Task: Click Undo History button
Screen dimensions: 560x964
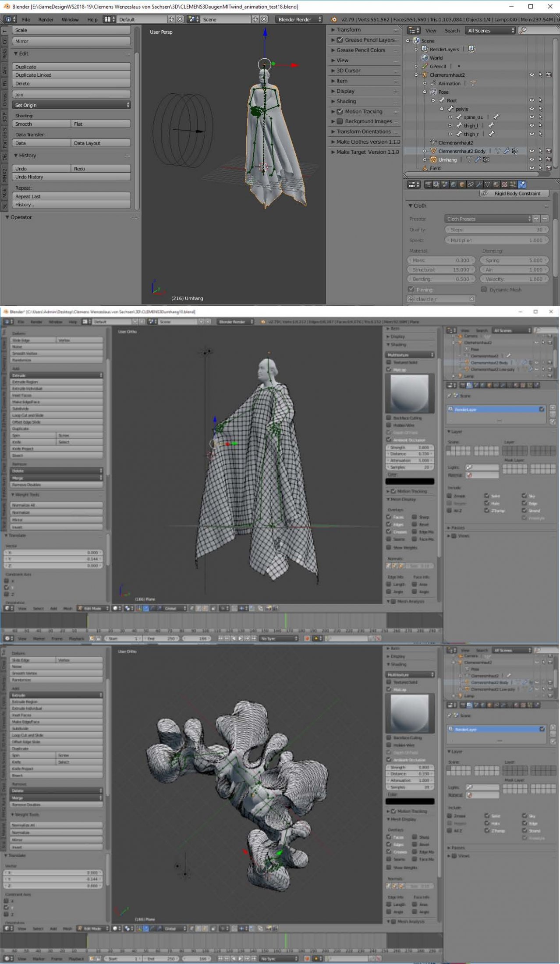Action: pyautogui.click(x=71, y=177)
